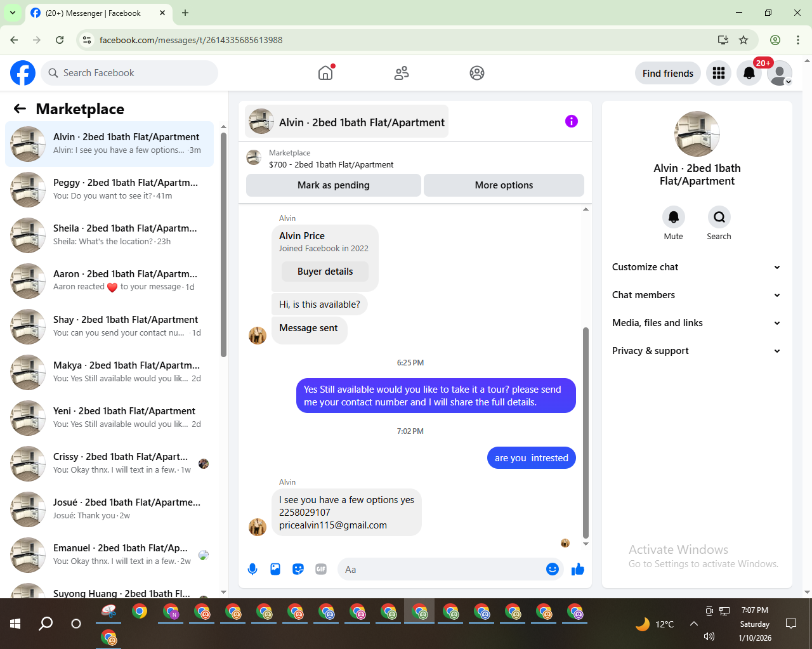Send a thumbs-up like
812x649 pixels.
tap(578, 569)
